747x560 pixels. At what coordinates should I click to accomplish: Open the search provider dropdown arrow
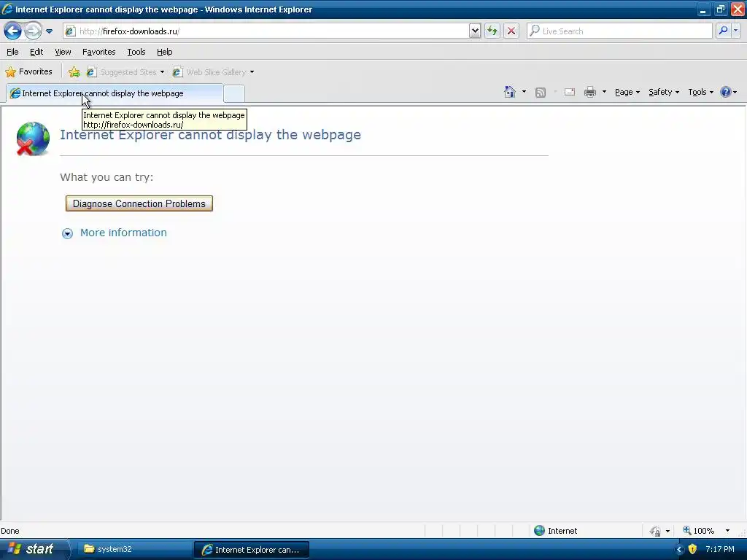[736, 31]
